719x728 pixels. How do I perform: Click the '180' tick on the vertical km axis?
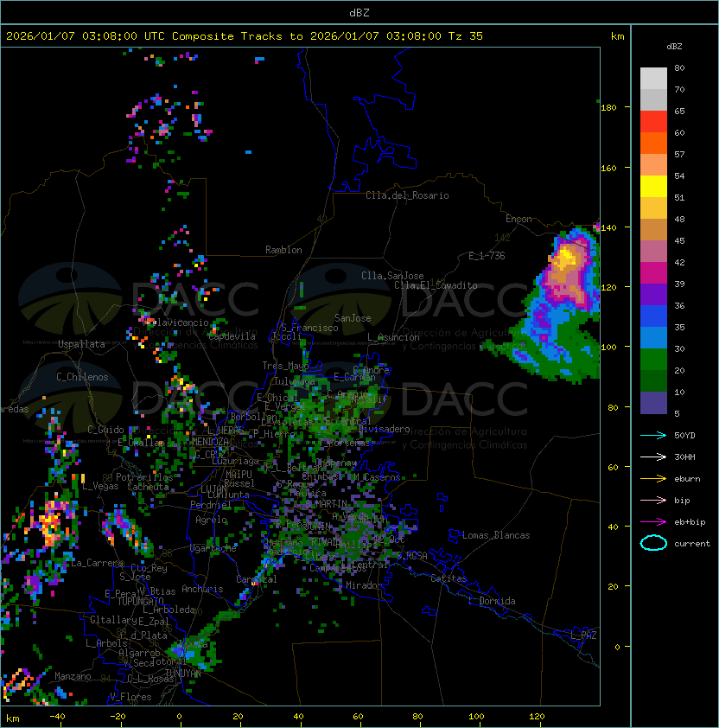pyautogui.click(x=608, y=108)
